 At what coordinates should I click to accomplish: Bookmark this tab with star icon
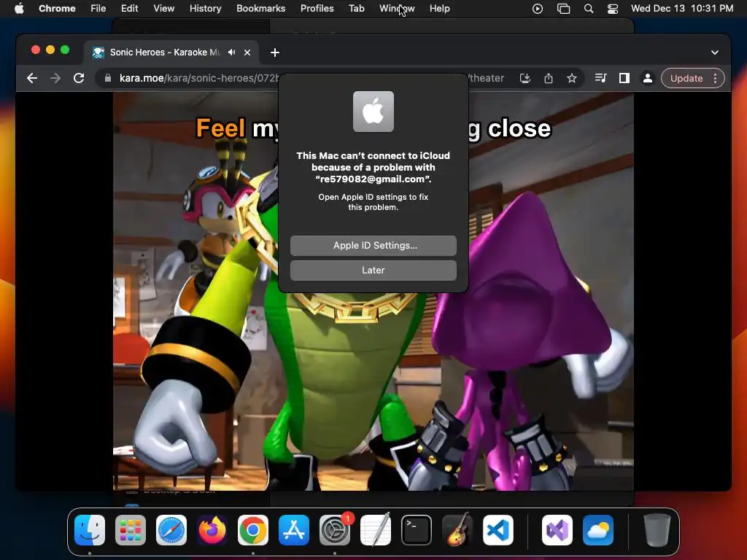572,78
